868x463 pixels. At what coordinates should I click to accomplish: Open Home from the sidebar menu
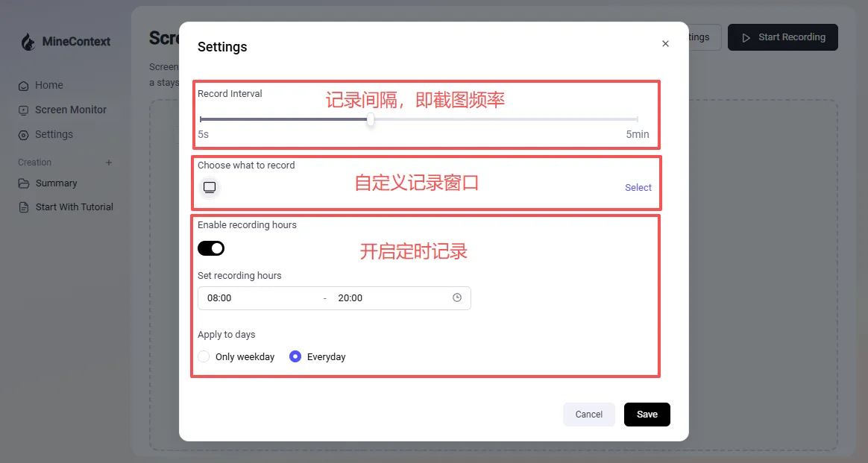[48, 85]
